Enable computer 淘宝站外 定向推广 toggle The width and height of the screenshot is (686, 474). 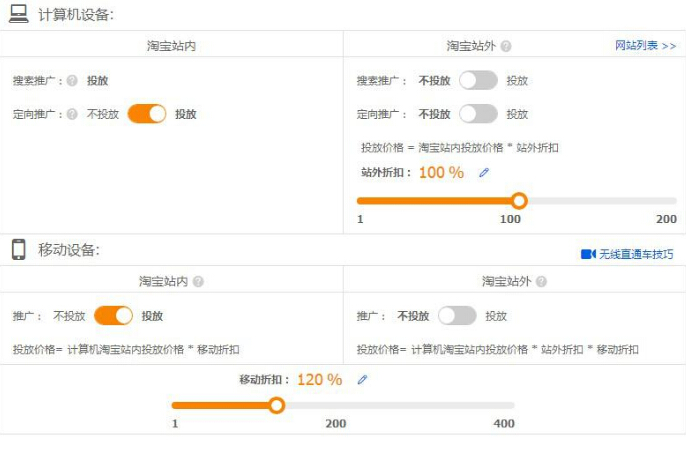point(478,114)
